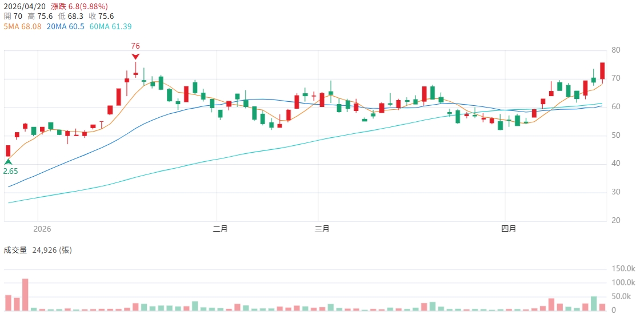Select the 二月 marker on the time axis
The width and height of the screenshot is (644, 314).
tap(220, 229)
